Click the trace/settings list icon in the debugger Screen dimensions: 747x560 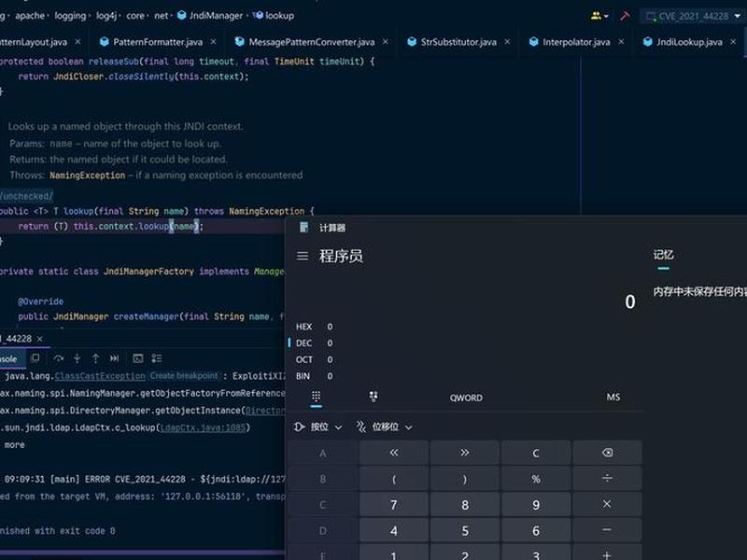[x=157, y=358]
